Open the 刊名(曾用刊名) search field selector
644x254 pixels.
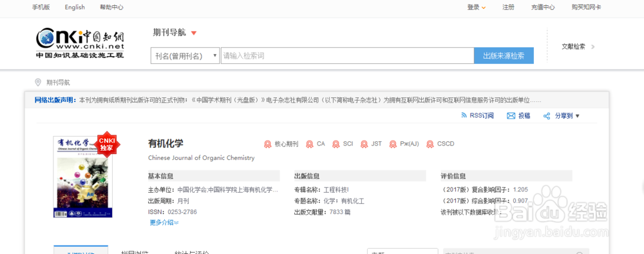[x=185, y=56]
